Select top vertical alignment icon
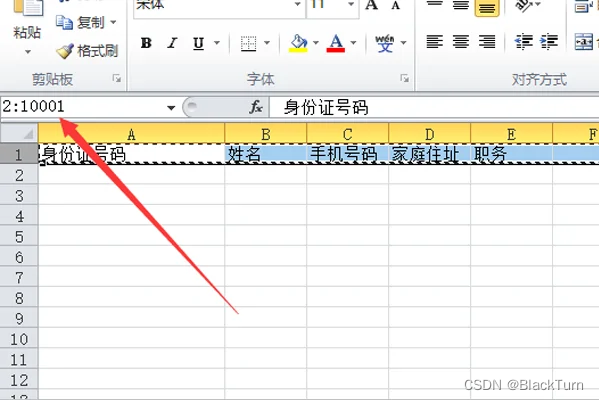Viewport: 599px width, 400px height. pos(435,5)
